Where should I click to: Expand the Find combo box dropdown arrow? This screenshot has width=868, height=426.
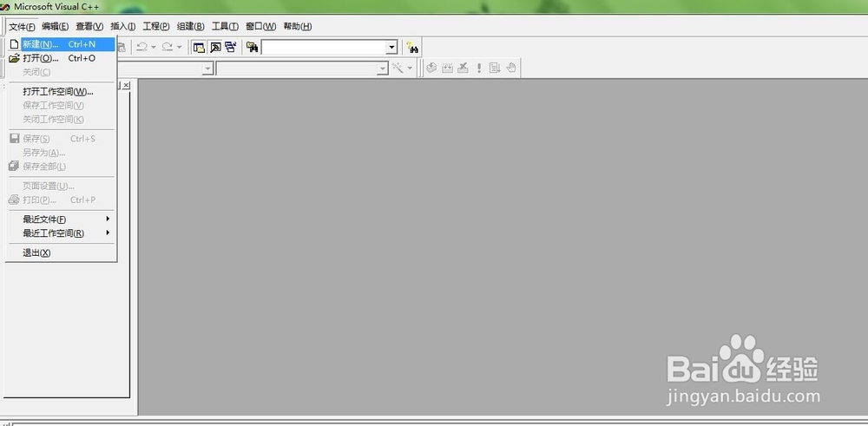click(392, 48)
